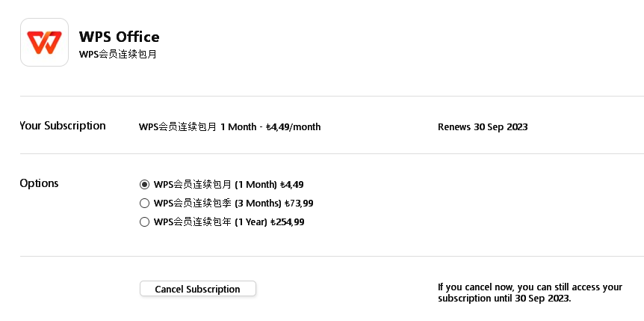This screenshot has width=644, height=321.
Task: Click the ₺4,49/month current subscription price
Action: (293, 127)
